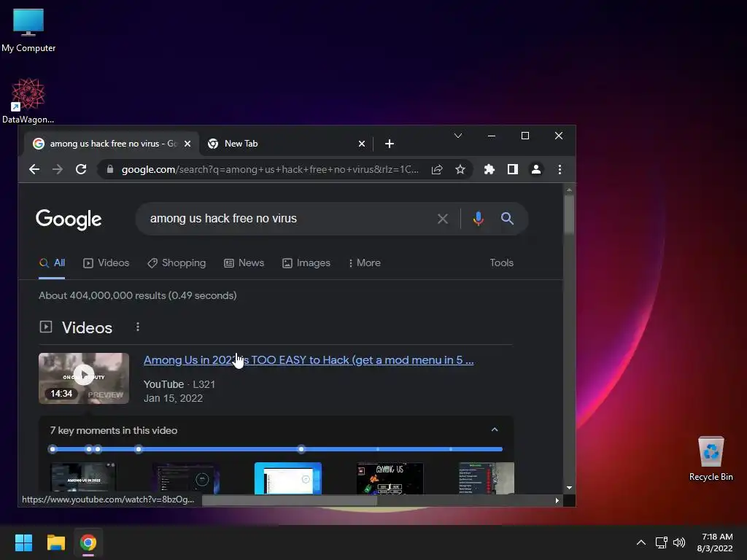Share this page using the share icon
Image resolution: width=747 pixels, height=560 pixels.
(x=437, y=169)
